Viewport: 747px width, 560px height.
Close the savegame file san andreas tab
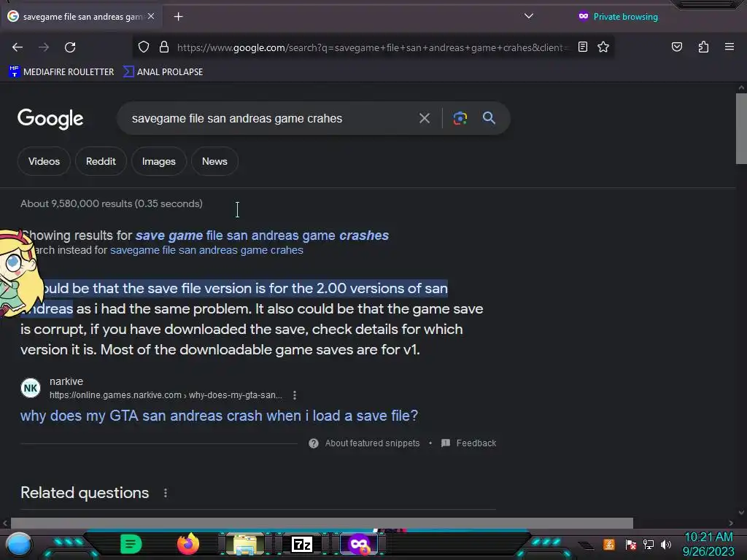151,16
